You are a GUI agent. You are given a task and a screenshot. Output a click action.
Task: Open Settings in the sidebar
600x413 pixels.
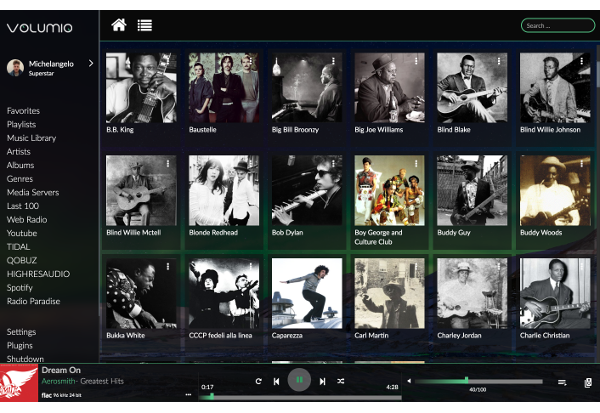coord(22,332)
